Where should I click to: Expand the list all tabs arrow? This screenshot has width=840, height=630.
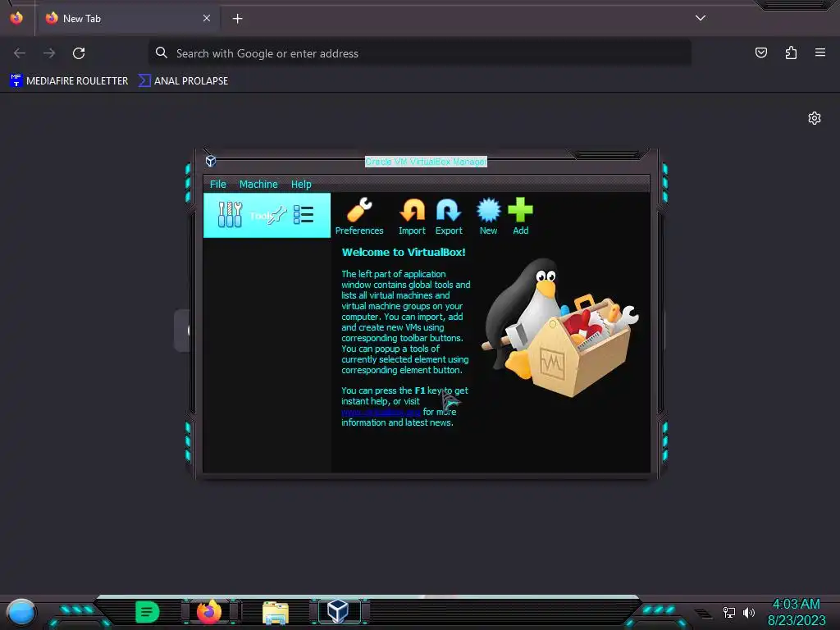click(701, 18)
